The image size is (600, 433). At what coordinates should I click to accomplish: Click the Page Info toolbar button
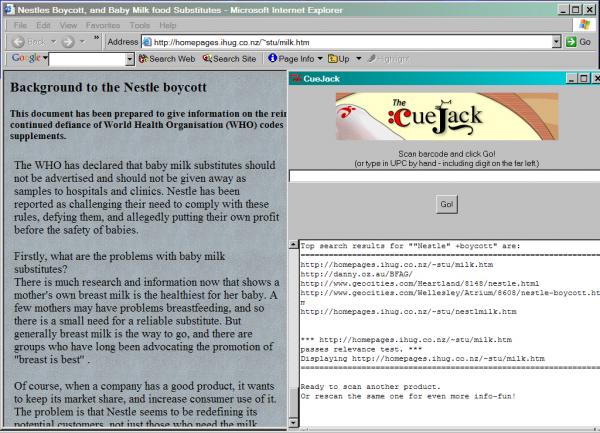click(295, 60)
